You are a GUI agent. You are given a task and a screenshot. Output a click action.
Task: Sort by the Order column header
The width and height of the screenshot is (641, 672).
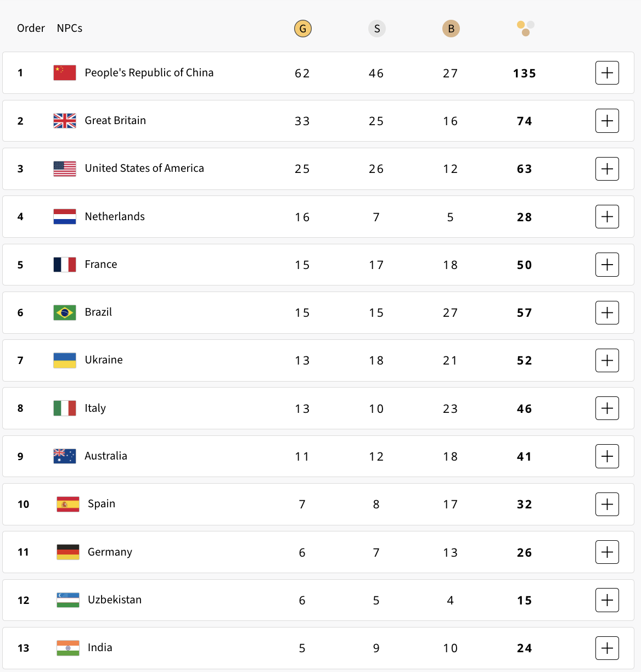[x=31, y=28]
